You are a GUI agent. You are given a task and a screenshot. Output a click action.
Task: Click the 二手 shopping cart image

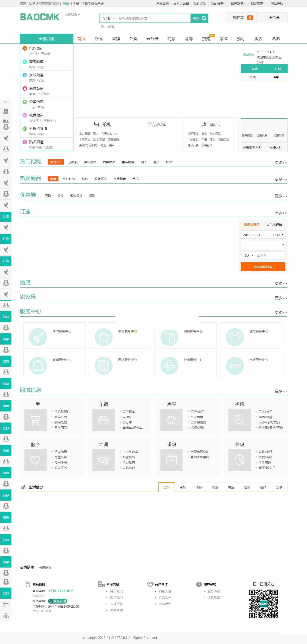click(x=35, y=420)
